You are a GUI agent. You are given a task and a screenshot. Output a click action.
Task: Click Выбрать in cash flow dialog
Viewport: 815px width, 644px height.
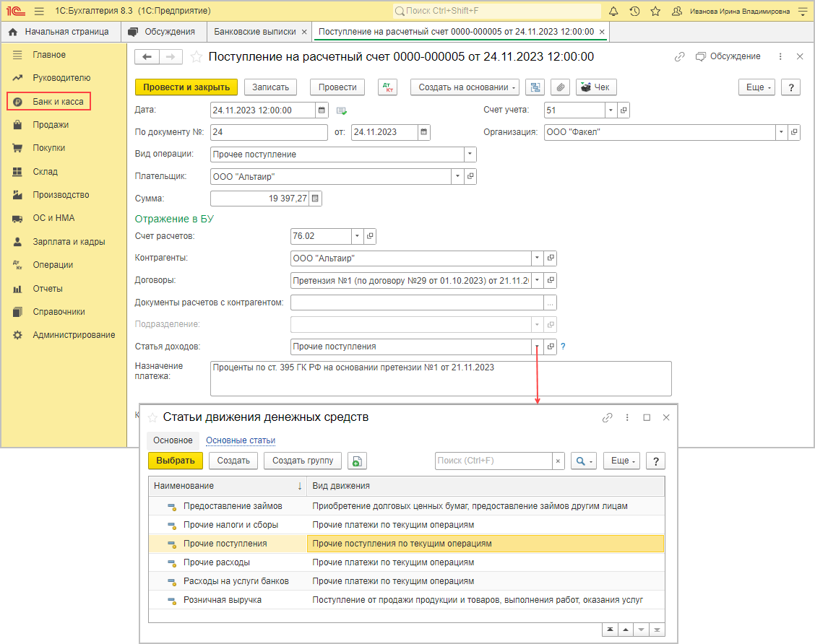[x=176, y=461]
